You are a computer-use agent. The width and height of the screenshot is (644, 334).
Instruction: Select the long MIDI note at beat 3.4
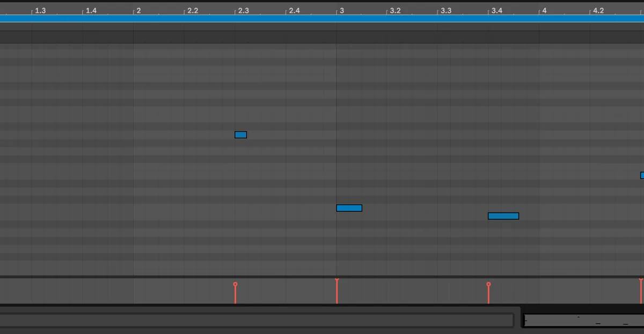point(503,216)
